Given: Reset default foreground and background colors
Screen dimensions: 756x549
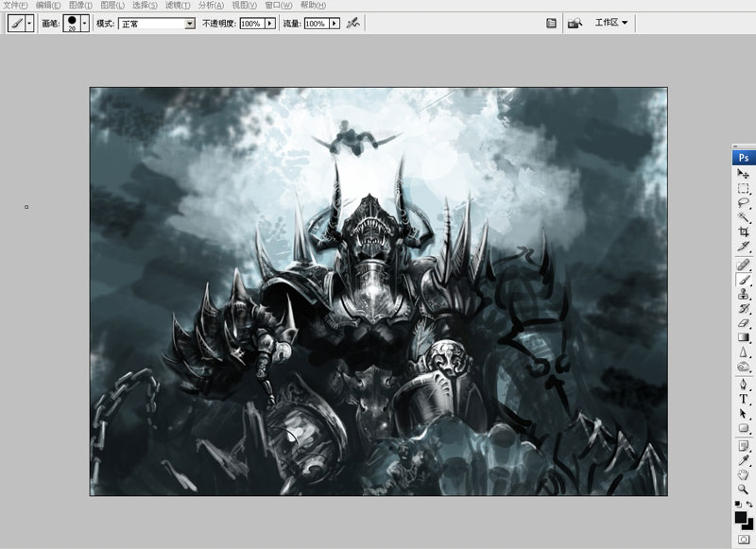Looking at the screenshot, I should pyautogui.click(x=738, y=505).
